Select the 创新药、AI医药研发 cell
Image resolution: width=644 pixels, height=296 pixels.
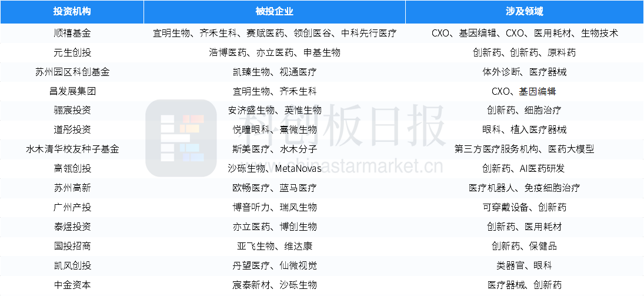point(525,168)
